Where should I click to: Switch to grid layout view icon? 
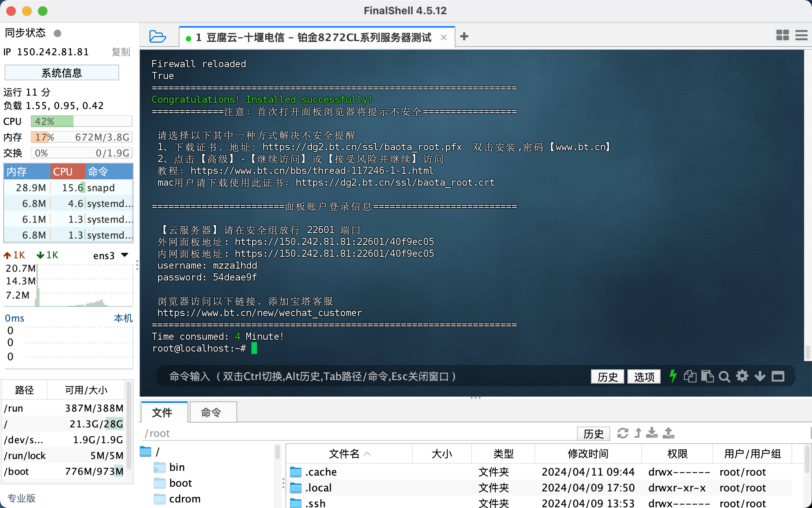pyautogui.click(x=782, y=35)
